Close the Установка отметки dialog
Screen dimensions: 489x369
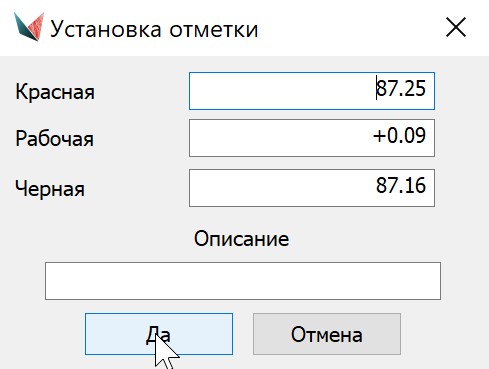pyautogui.click(x=456, y=27)
